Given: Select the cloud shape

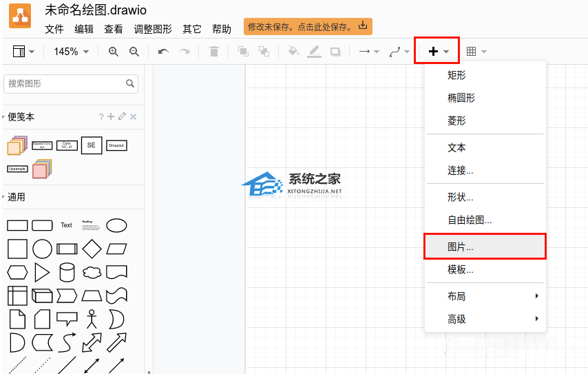Looking at the screenshot, I should pyautogui.click(x=92, y=272).
